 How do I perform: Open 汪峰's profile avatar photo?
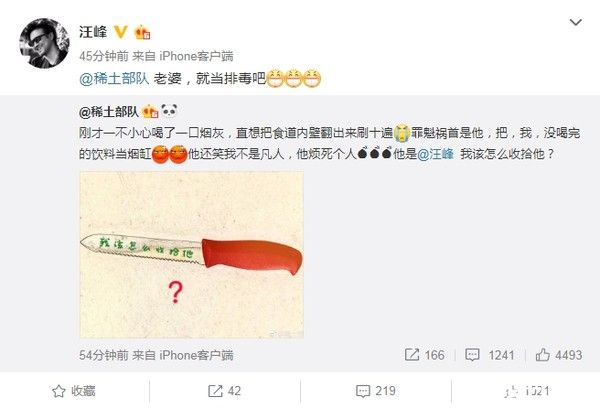point(44,43)
